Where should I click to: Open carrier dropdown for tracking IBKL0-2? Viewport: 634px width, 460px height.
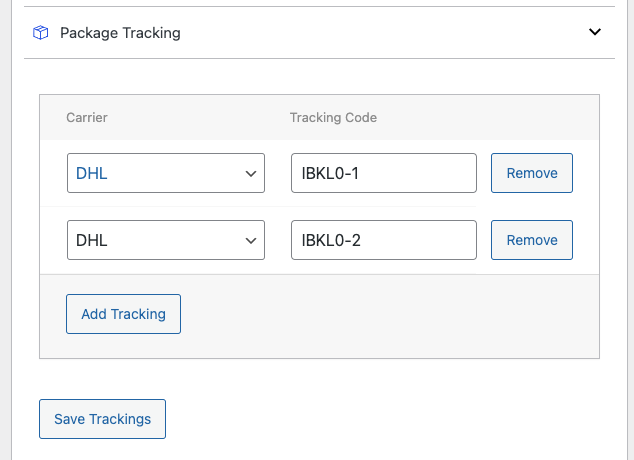165,240
